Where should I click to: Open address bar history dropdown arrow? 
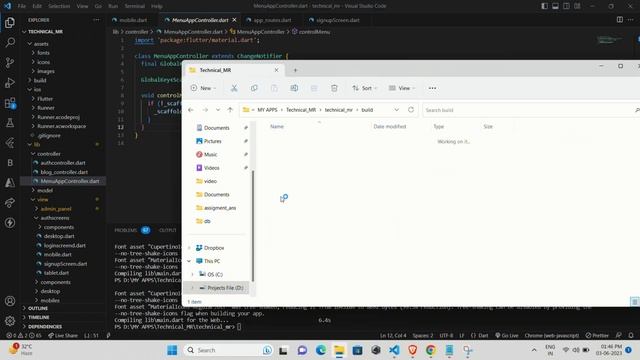pyautogui.click(x=396, y=110)
